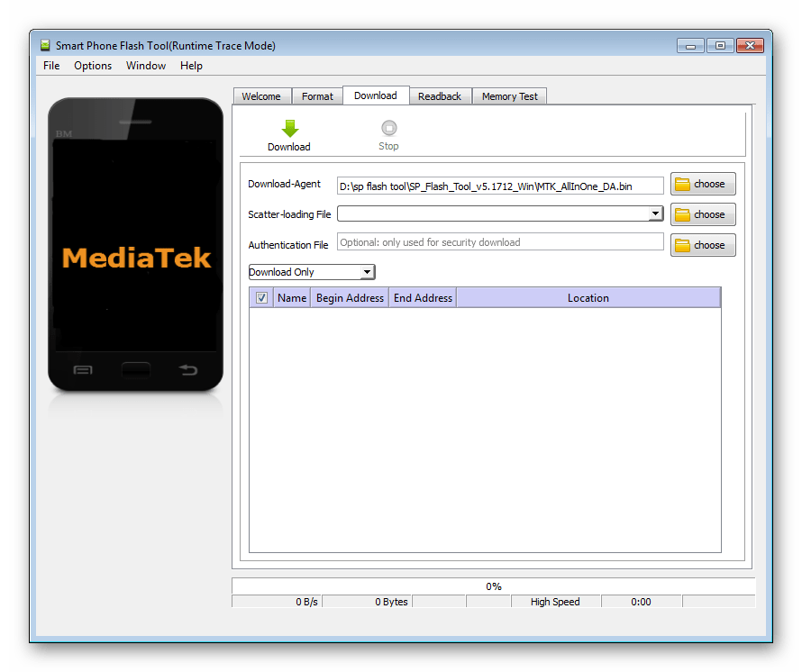Switch to the Readback tab

(440, 96)
